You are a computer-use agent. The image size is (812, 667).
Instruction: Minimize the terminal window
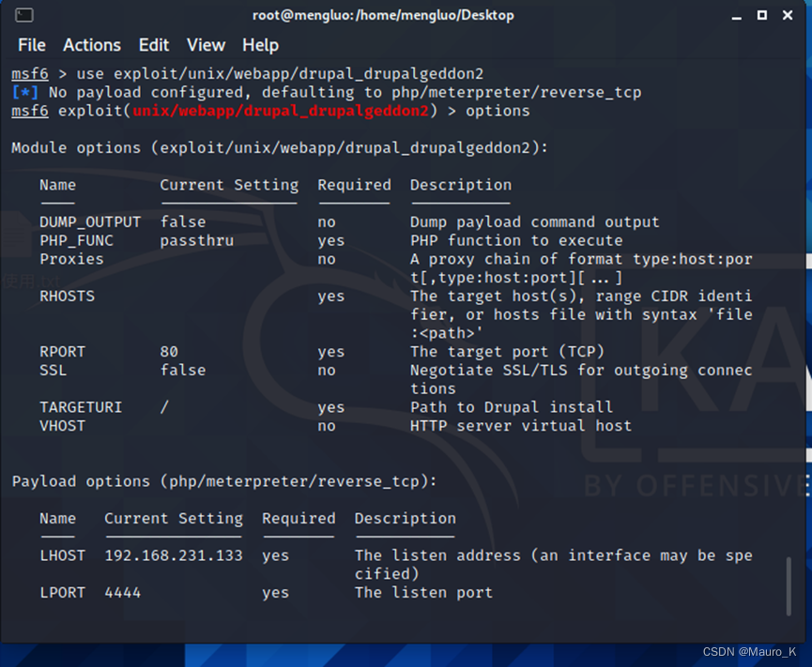pyautogui.click(x=736, y=16)
